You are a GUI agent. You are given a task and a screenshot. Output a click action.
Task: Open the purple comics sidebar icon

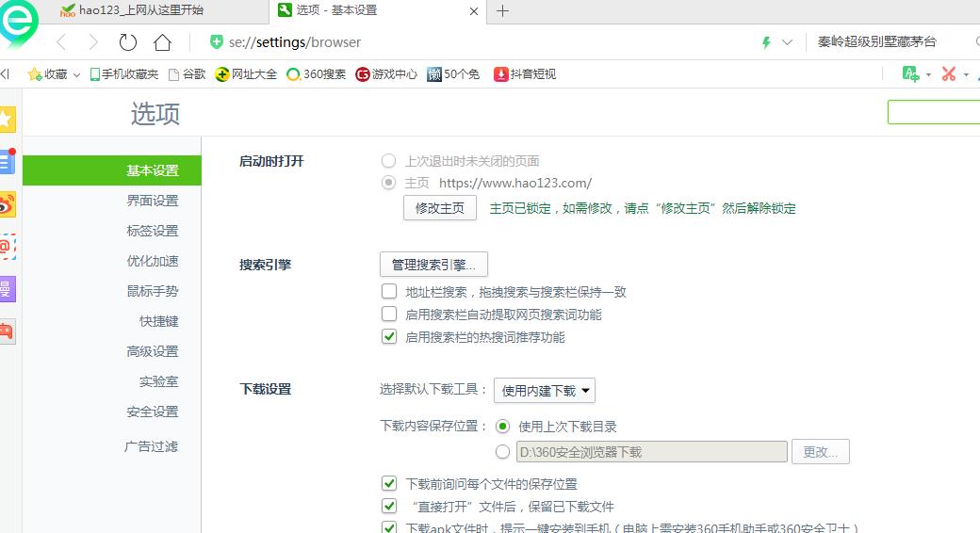[7, 289]
